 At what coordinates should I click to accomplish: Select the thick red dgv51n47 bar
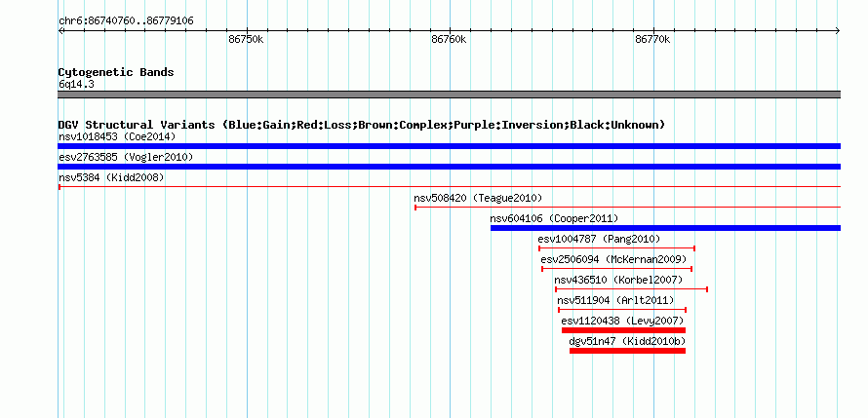627,351
